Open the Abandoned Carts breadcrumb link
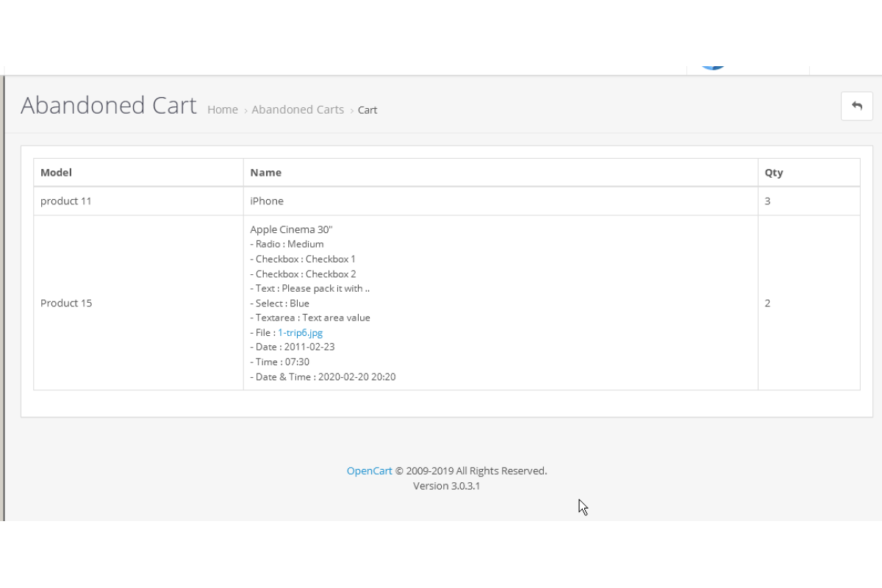This screenshot has height=588, width=882. (298, 110)
